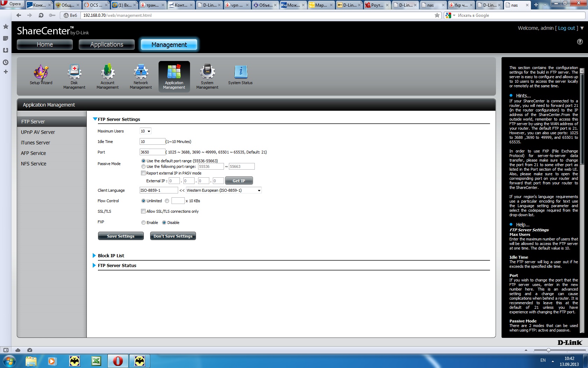Click the Get IP button

tap(239, 181)
